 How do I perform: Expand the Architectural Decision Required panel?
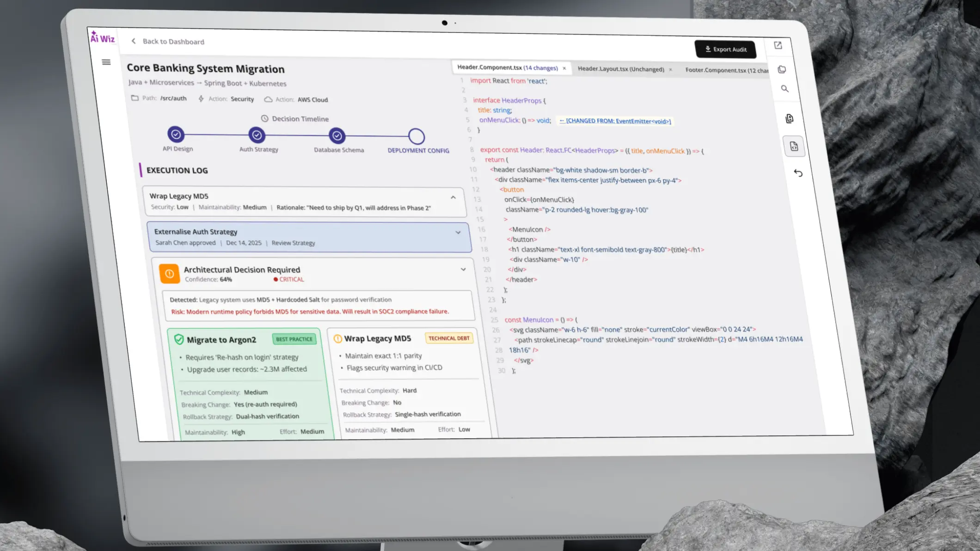coord(464,269)
